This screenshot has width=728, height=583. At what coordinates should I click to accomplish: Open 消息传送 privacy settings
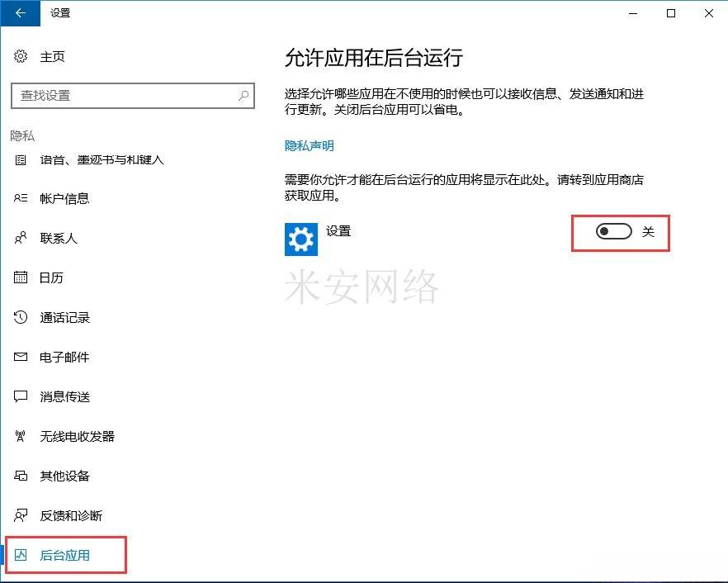(x=65, y=396)
